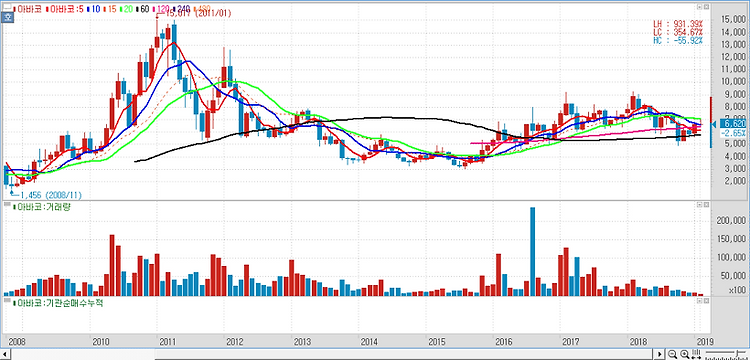Click the horizontal scrollbar right arrow
750x360 pixels.
tap(660, 354)
